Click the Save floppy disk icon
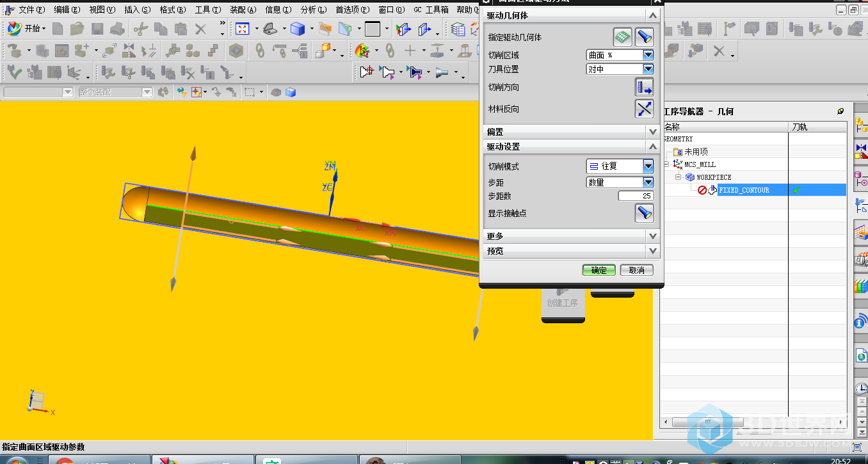Screen dimensions: 868x464 click(97, 29)
